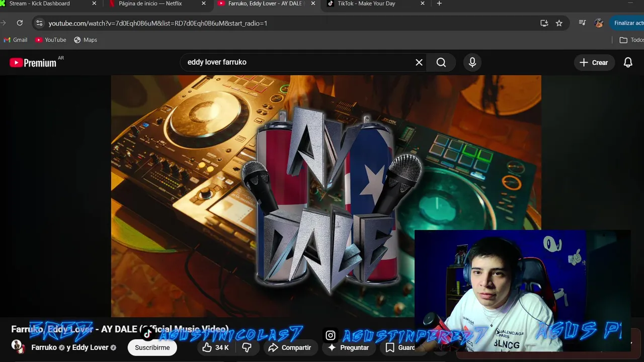Search by voice with the microphone icon

click(x=472, y=62)
